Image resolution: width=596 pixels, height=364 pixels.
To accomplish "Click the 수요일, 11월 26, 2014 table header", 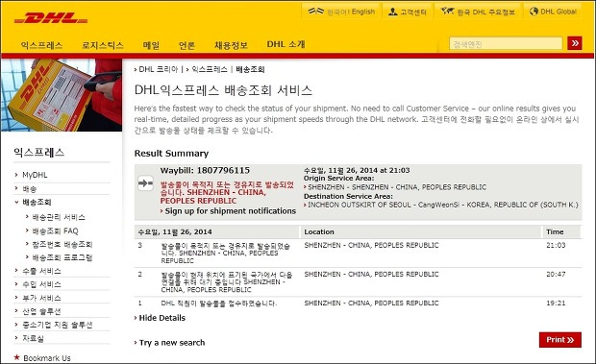I will [x=175, y=231].
